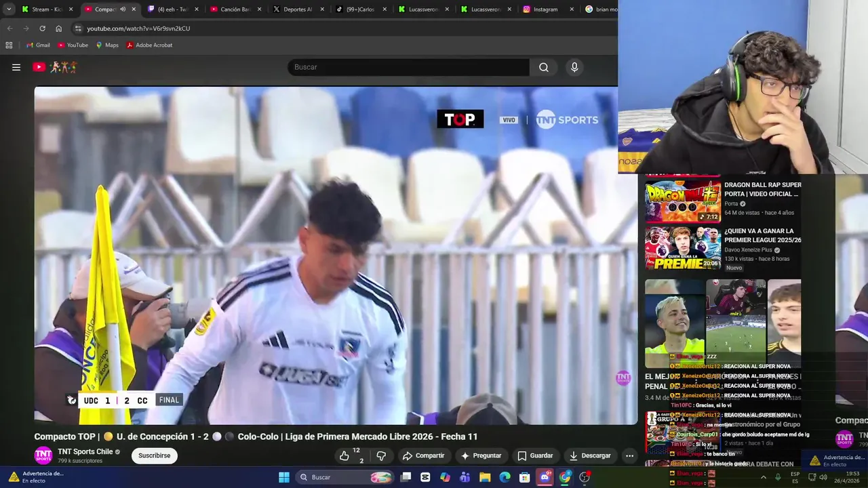This screenshot has height=488, width=868.
Task: Open more actions three-dot menu
Action: pos(629,455)
